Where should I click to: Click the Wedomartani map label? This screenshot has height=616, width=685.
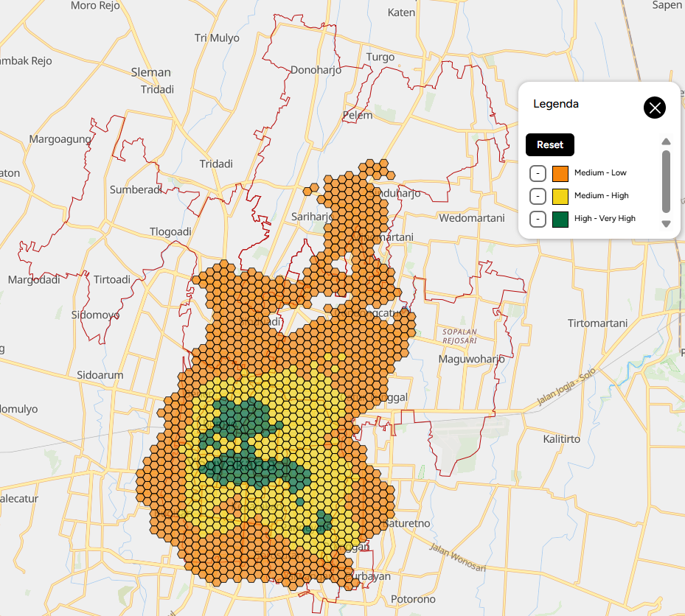472,218
